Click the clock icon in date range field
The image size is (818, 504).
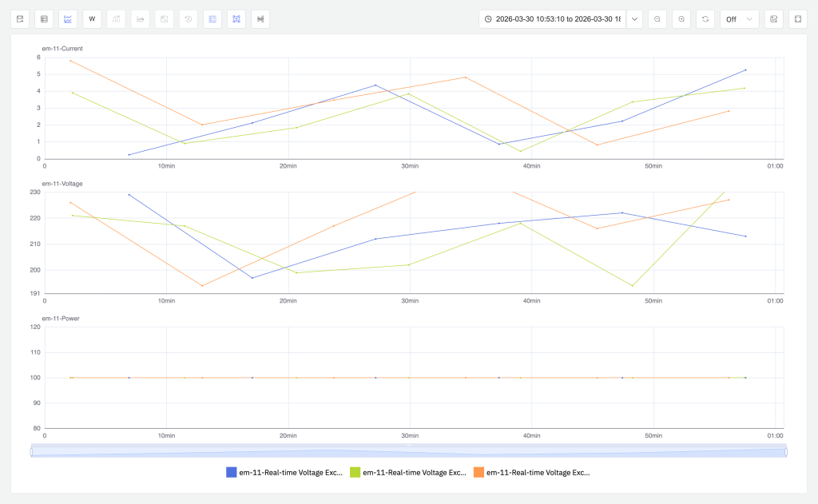point(488,19)
